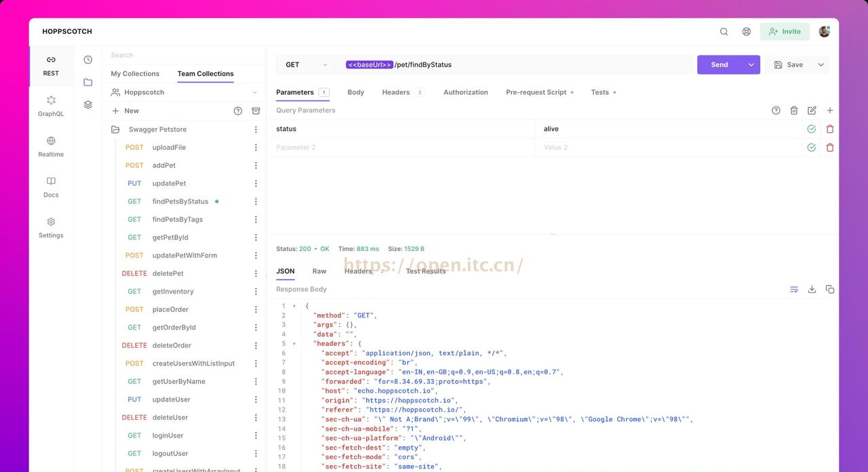Open the getUserByName request
This screenshot has width=868, height=472.
pos(179,381)
